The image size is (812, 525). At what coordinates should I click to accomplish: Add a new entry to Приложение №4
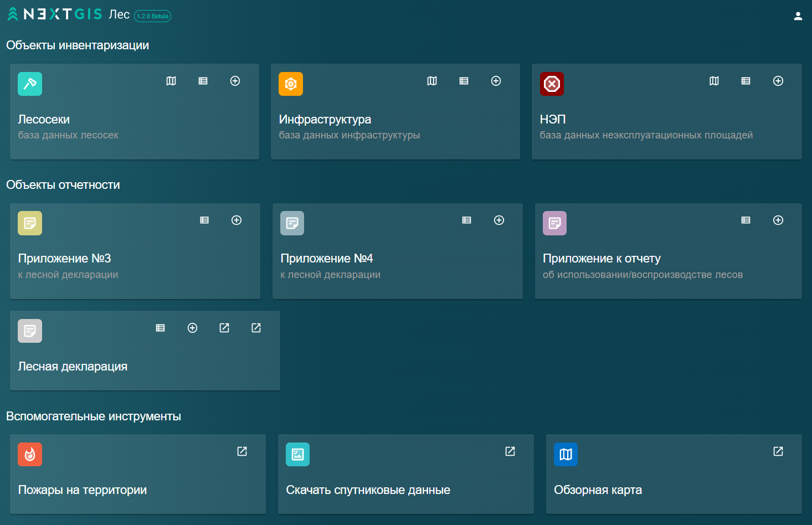click(498, 220)
